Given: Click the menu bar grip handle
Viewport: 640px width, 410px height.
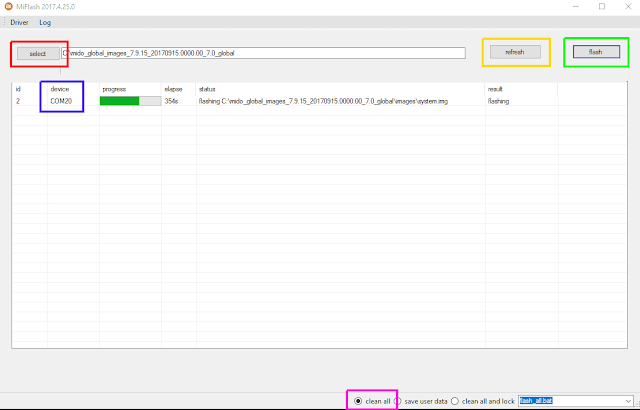Looking at the screenshot, I should 4,22.
